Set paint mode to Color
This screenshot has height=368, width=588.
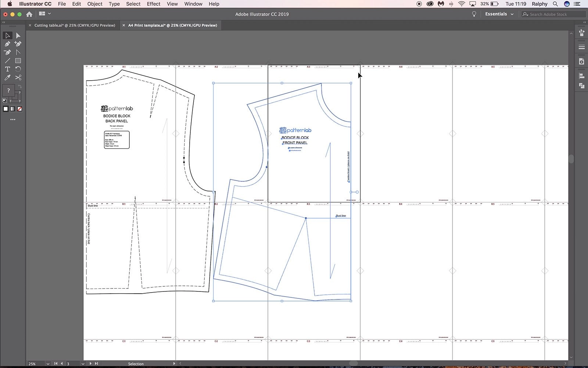click(6, 109)
